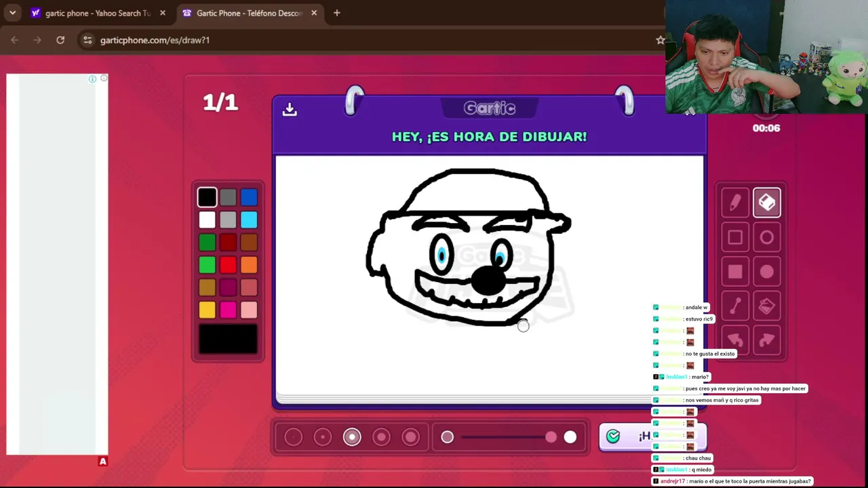Screen dimensions: 868x488
Task: Pick the dark red color swatch
Action: [x=228, y=242]
